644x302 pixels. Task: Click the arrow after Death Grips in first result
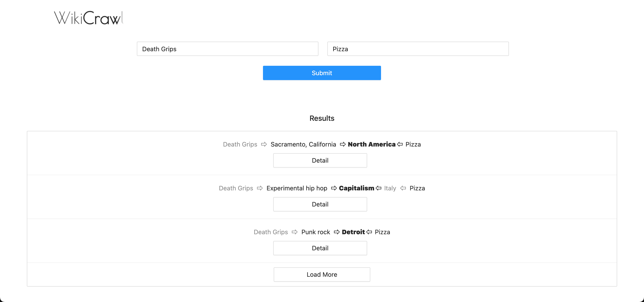264,144
